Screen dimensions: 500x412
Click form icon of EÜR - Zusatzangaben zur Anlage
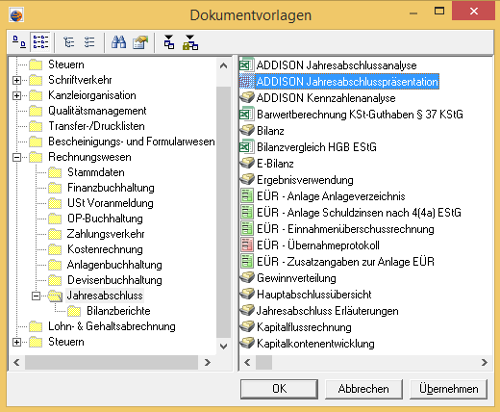247,261
